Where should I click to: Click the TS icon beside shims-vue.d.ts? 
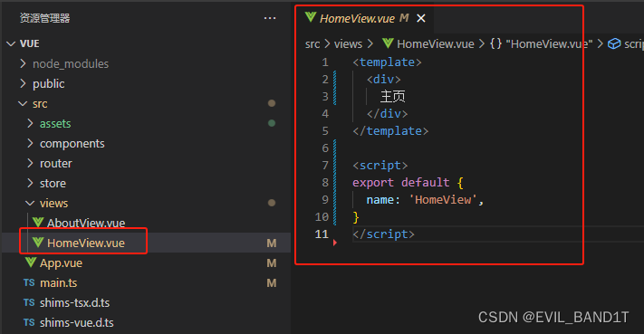(29, 322)
